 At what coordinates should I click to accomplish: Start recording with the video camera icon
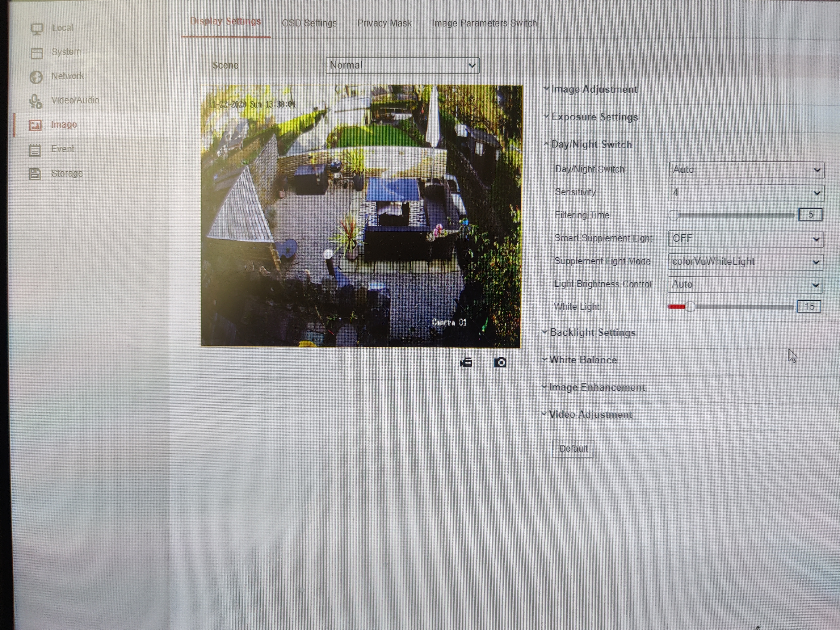pyautogui.click(x=466, y=363)
